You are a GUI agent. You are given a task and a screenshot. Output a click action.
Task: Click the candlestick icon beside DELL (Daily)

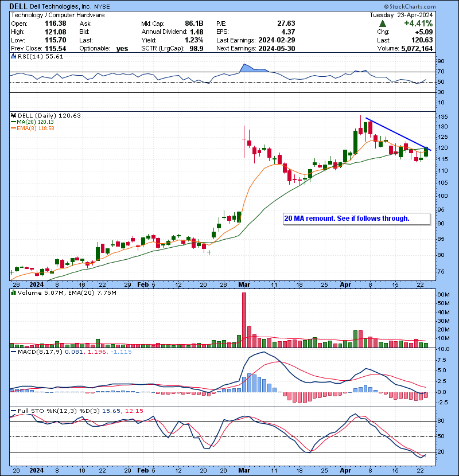coord(13,115)
